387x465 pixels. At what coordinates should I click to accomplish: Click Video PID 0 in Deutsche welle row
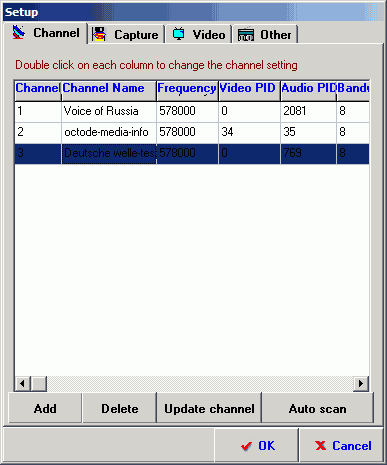(249, 153)
